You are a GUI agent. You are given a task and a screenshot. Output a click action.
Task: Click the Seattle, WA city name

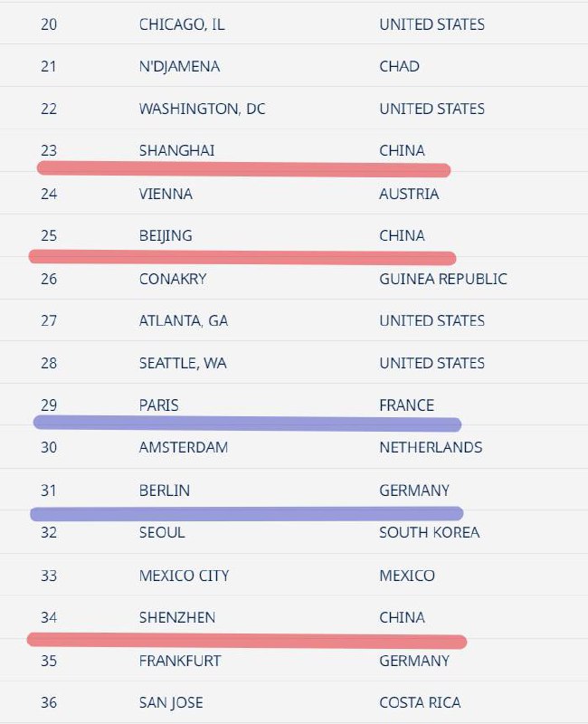[x=183, y=363]
